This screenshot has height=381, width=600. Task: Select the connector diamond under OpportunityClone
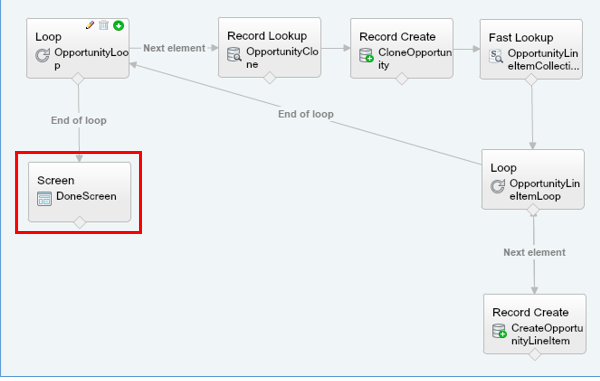270,78
